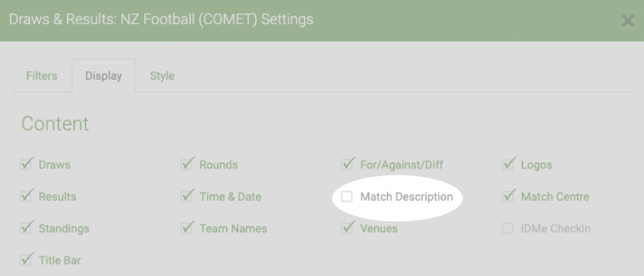Check the iDMe Checkin box
644x276 pixels.
pos(508,229)
